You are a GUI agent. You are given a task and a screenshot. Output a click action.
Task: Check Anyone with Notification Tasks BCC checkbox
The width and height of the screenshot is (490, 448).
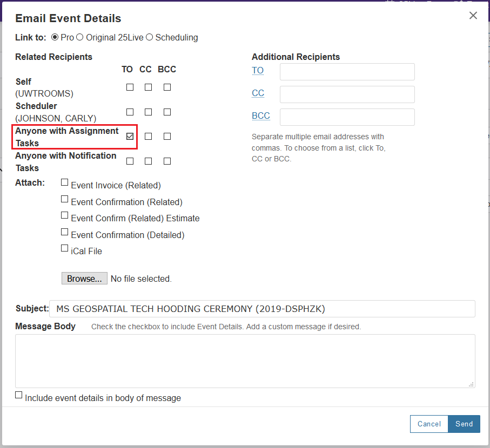pos(167,161)
